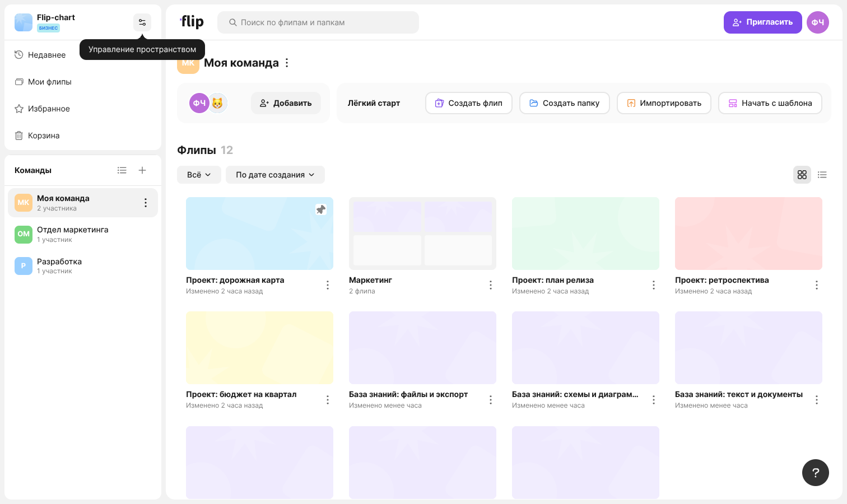Click Добавить to add a team member
847x504 pixels.
point(286,103)
